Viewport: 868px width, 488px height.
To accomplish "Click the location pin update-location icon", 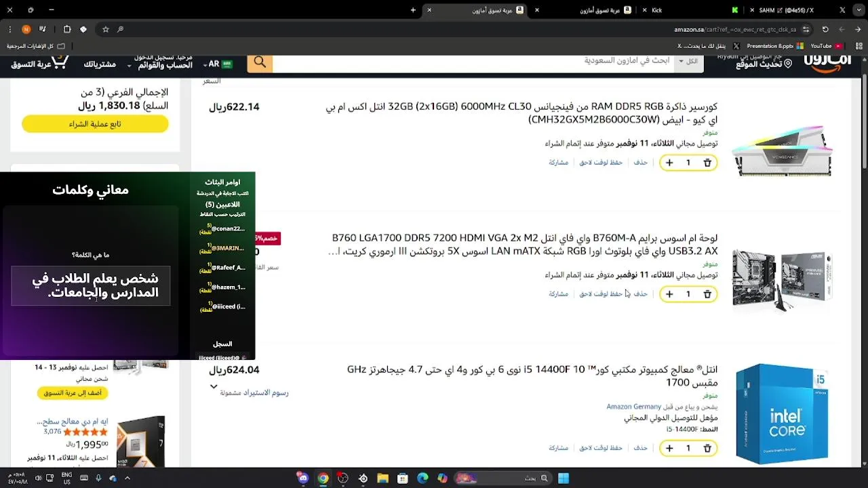I will 787,64.
